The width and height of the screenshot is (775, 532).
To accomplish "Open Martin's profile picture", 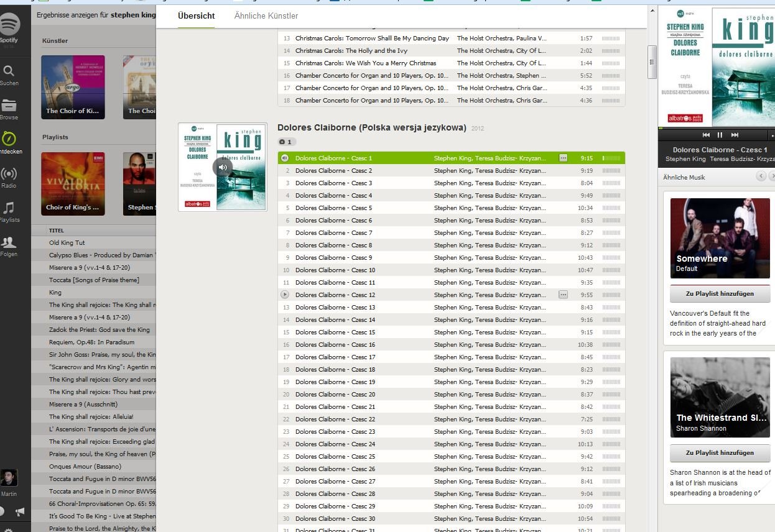I will tap(9, 477).
